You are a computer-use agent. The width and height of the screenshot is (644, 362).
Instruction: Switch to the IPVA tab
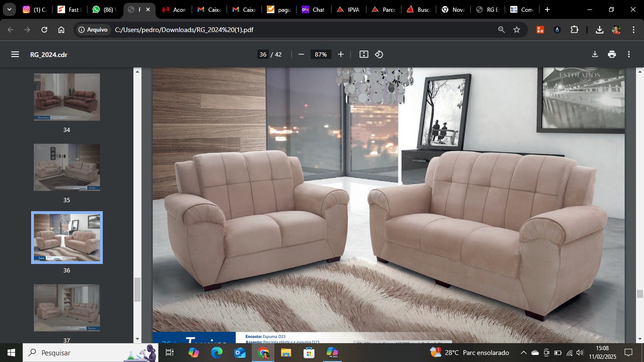pyautogui.click(x=347, y=9)
